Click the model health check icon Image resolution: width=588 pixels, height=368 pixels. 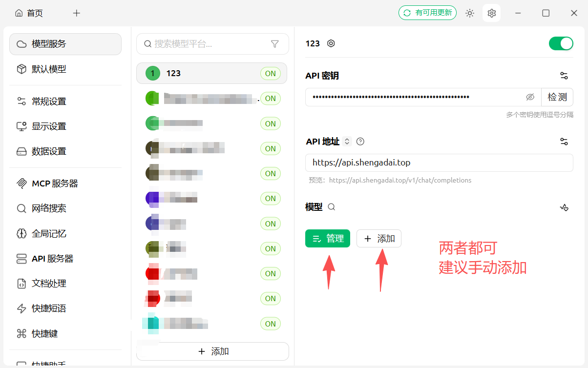(564, 207)
